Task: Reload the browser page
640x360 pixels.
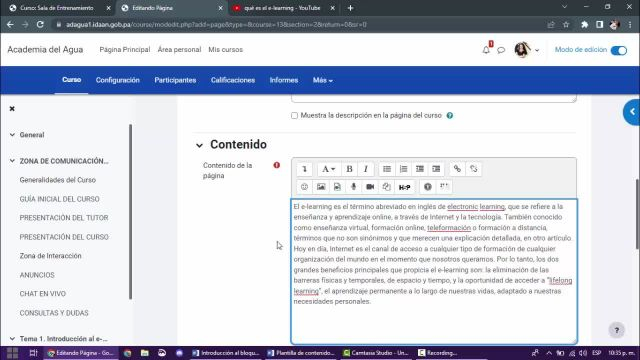Action: 40,24
